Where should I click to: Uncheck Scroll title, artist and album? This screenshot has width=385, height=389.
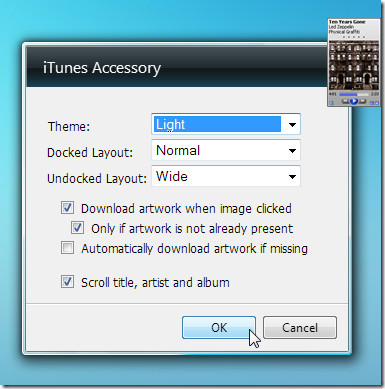click(x=67, y=282)
